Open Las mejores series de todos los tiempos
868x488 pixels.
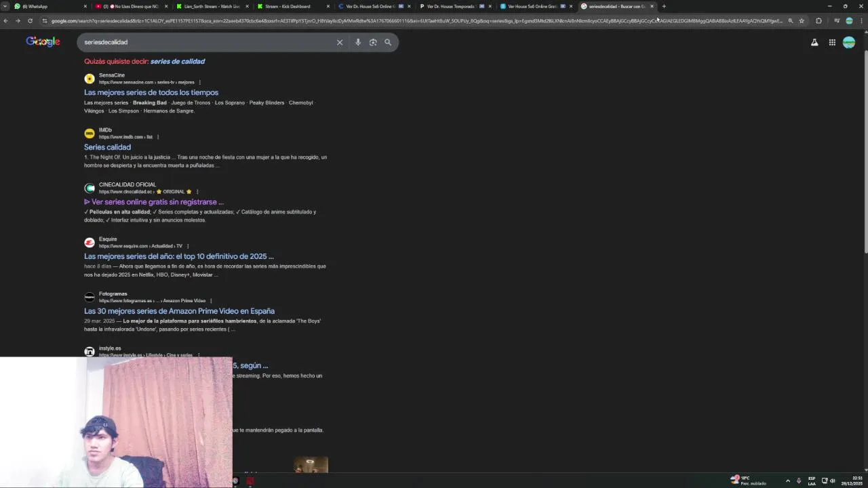point(151,92)
